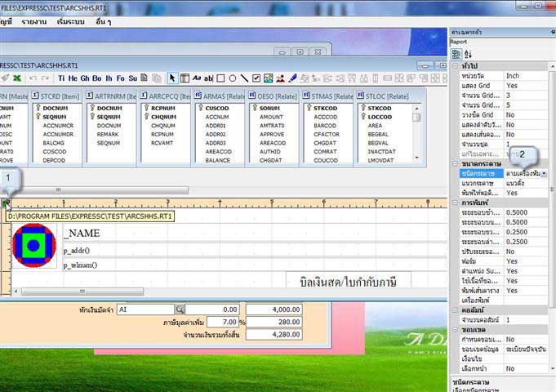Image resolution: width=556 pixels, height=392 pixels.
Task: Open the รายงาน menu
Action: [33, 21]
